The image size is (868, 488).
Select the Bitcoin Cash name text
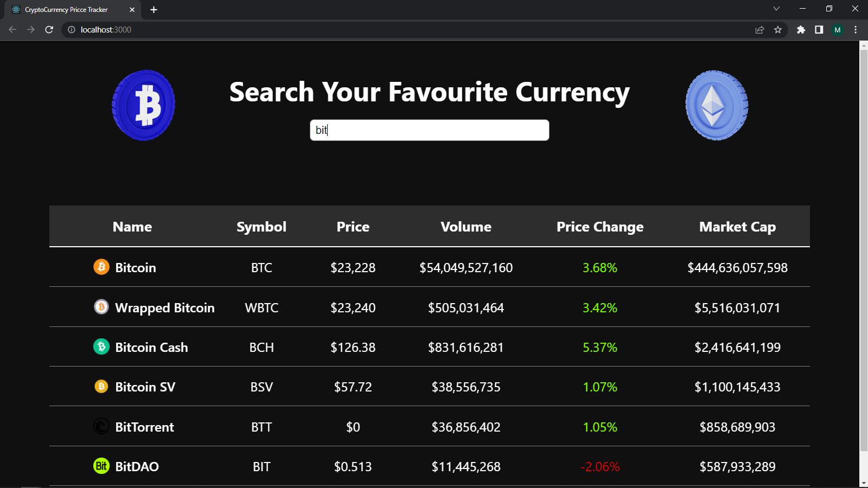[151, 347]
